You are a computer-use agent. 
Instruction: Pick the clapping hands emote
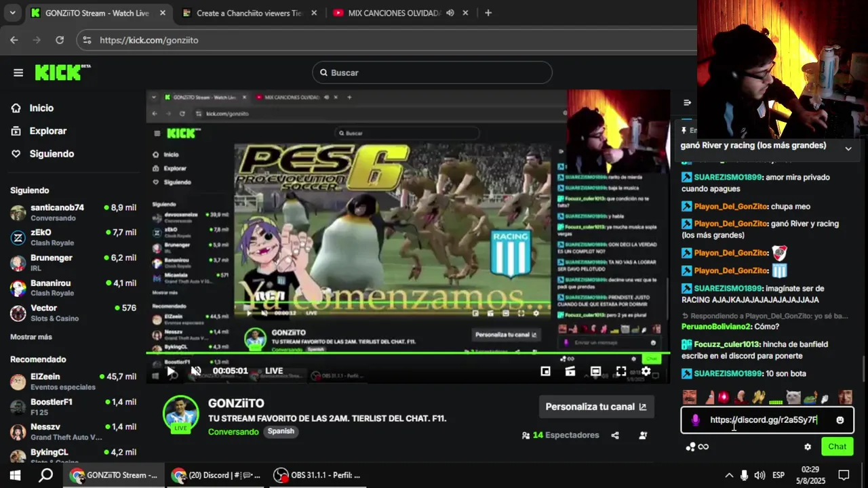pos(758,397)
